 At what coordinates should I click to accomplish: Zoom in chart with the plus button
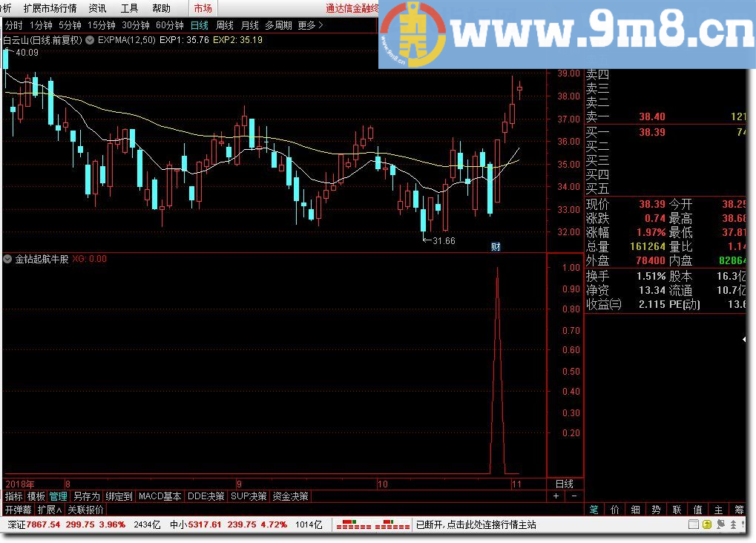[x=556, y=496]
